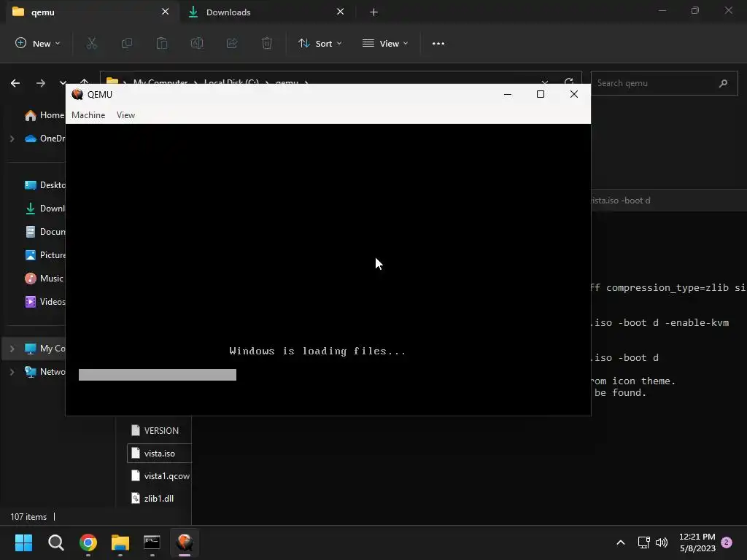Open Google Chrome from the taskbar
The image size is (747, 560).
click(x=88, y=542)
